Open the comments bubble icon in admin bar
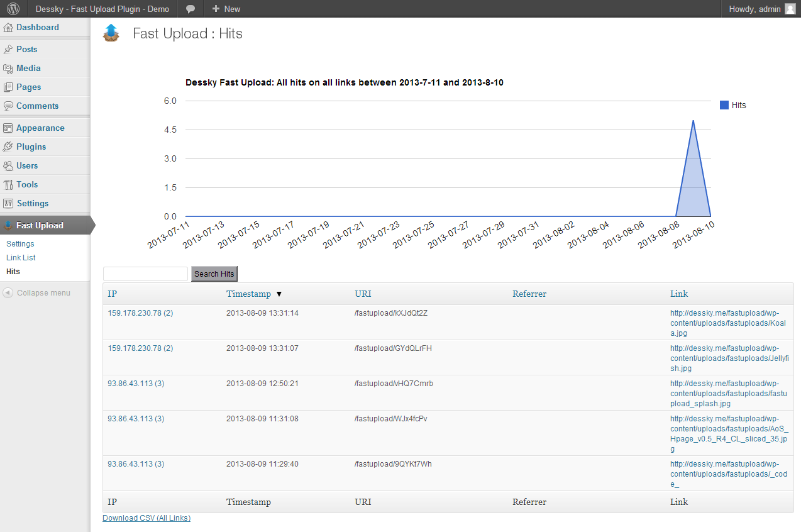This screenshot has width=801, height=532. click(190, 9)
